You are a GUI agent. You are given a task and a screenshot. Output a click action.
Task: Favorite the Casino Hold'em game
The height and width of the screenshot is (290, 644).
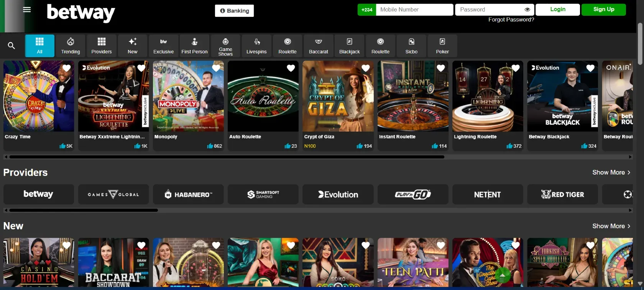(x=67, y=245)
